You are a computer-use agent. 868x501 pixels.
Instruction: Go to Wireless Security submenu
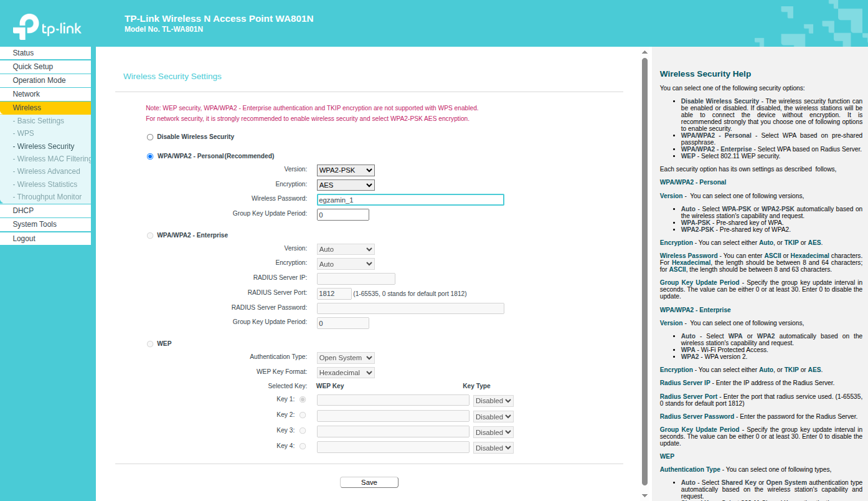(43, 146)
